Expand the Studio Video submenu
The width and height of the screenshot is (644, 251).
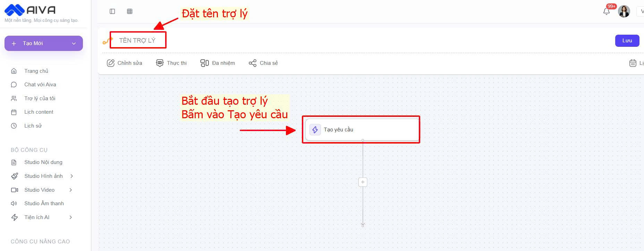71,190
